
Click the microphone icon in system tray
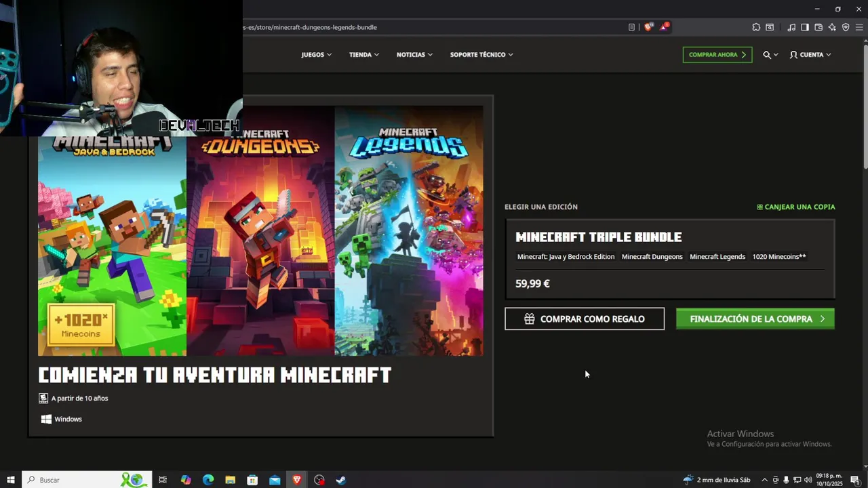786,480
